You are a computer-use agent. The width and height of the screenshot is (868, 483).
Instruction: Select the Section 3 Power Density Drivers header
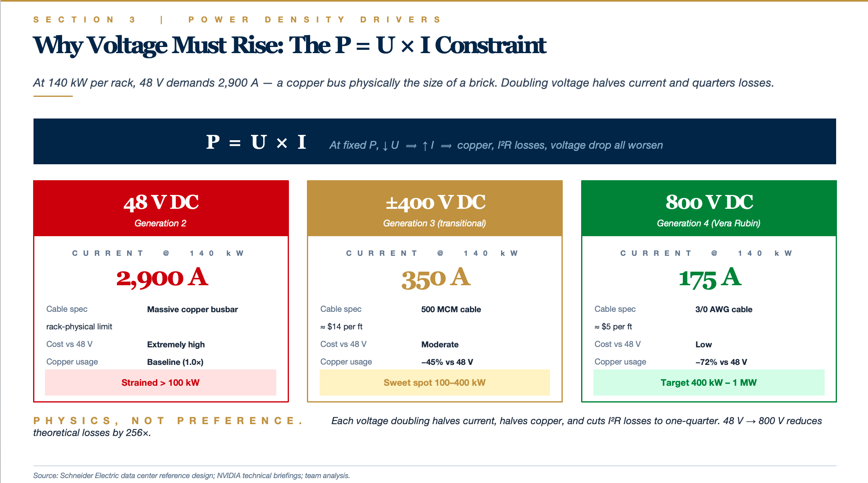tap(237, 20)
